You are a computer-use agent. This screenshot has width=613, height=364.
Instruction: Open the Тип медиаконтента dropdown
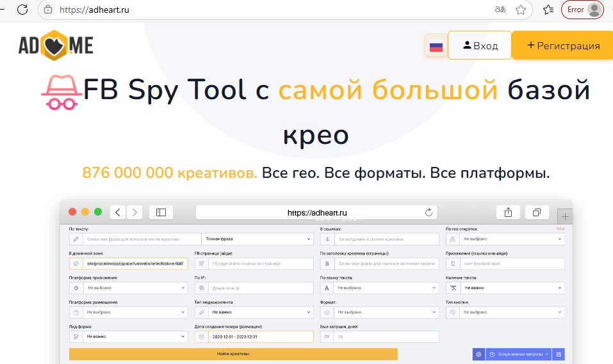click(x=261, y=312)
